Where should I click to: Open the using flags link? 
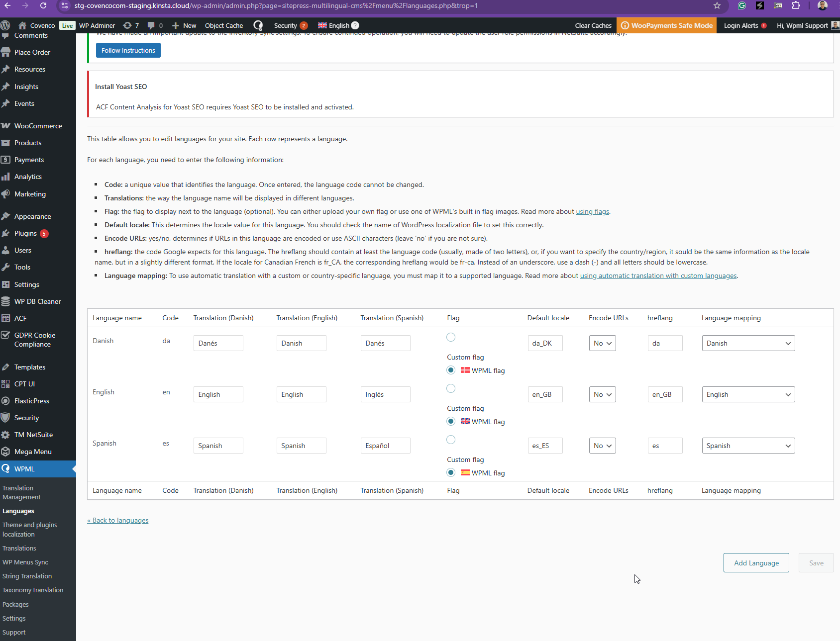point(592,211)
